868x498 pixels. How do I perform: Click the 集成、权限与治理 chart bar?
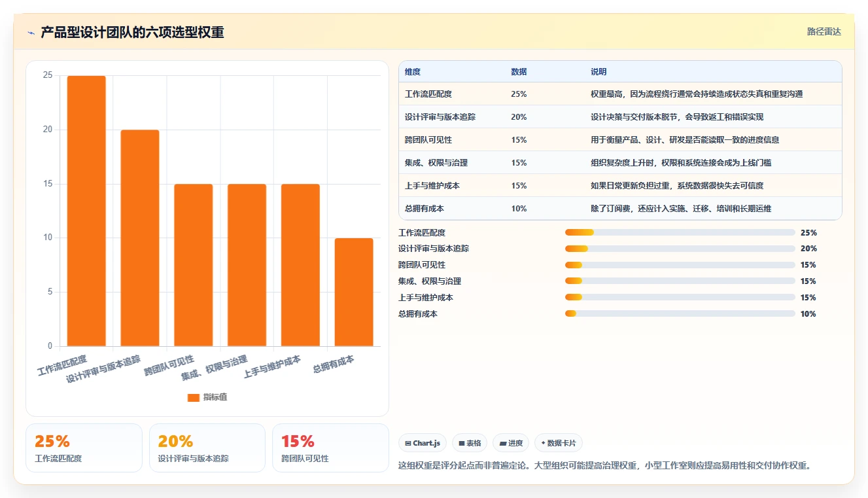click(x=247, y=265)
